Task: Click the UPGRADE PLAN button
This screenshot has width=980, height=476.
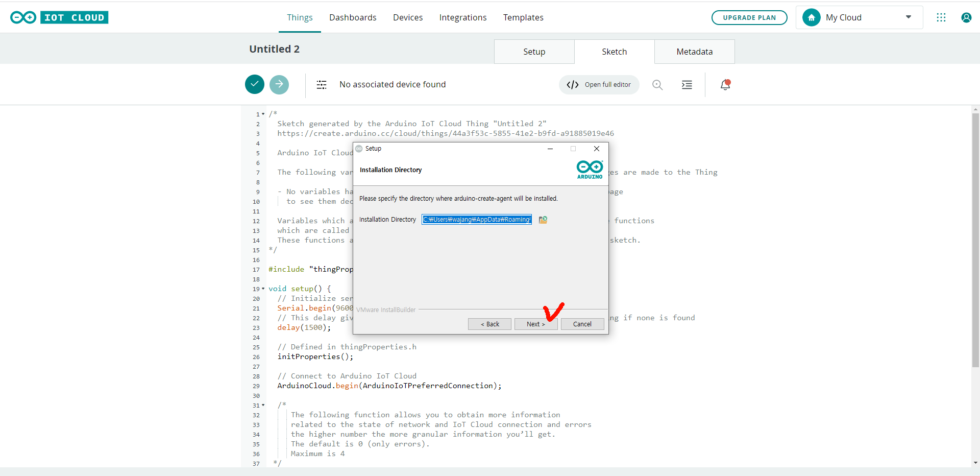Action: 749,17
